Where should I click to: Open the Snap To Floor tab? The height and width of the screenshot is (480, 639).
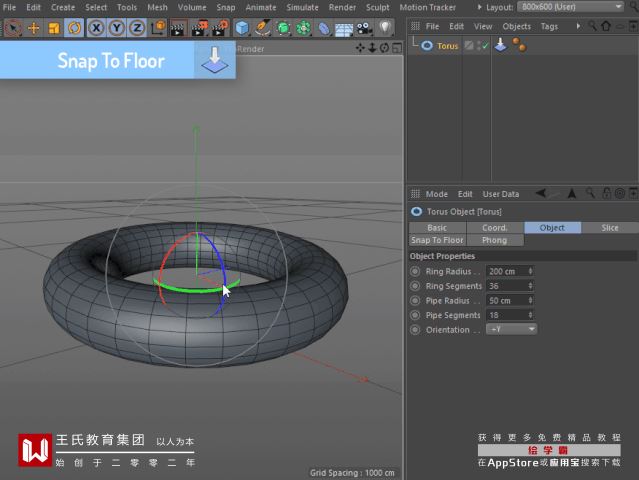(x=437, y=240)
